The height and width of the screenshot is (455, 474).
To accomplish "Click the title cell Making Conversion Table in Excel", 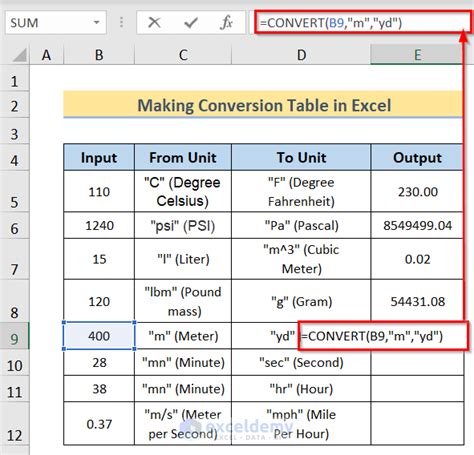I will click(x=263, y=105).
